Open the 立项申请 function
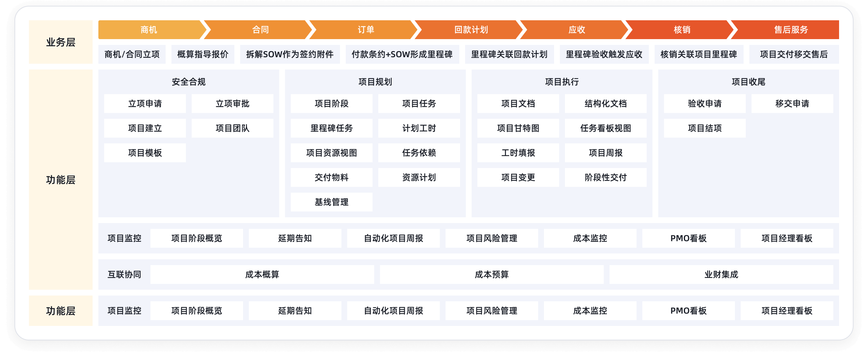The height and width of the screenshot is (352, 868). (x=145, y=104)
